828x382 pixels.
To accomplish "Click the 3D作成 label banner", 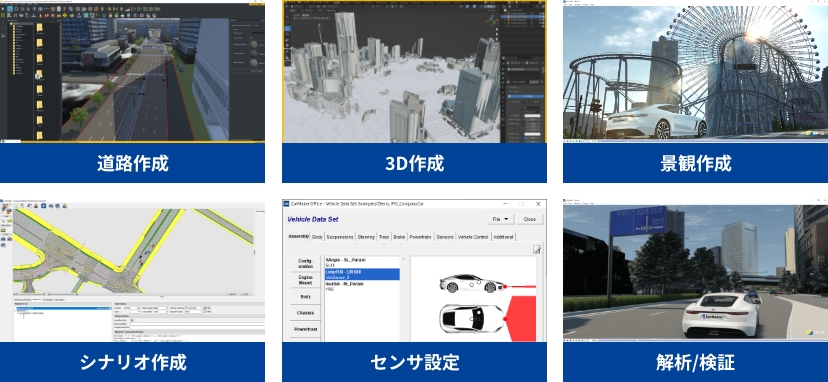I will pos(415,163).
